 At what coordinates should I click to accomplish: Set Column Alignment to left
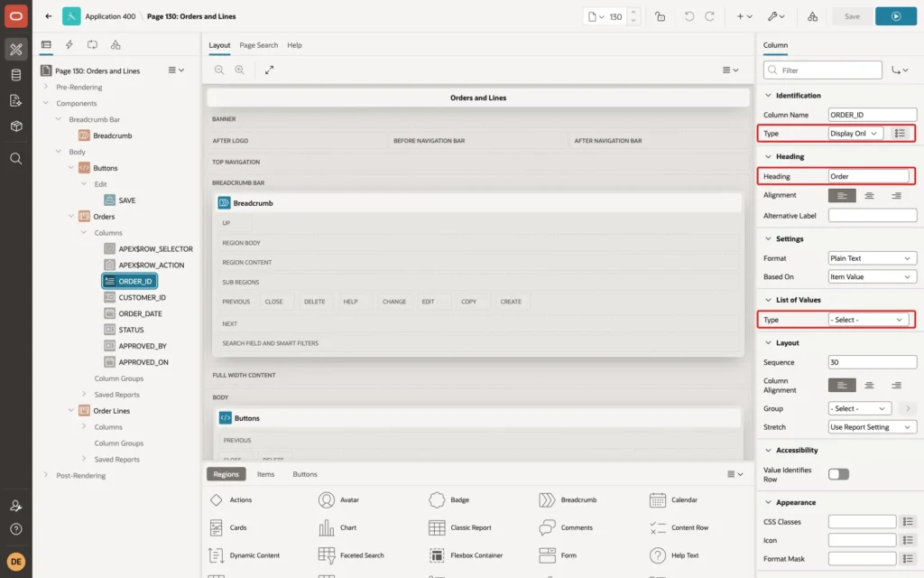[842, 385]
